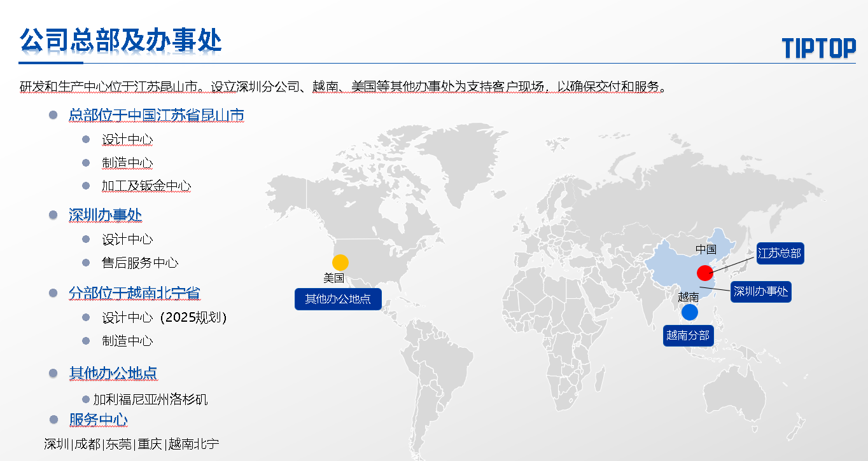Select the blue Vietnam location dot
The height and width of the screenshot is (461, 868).
click(689, 312)
